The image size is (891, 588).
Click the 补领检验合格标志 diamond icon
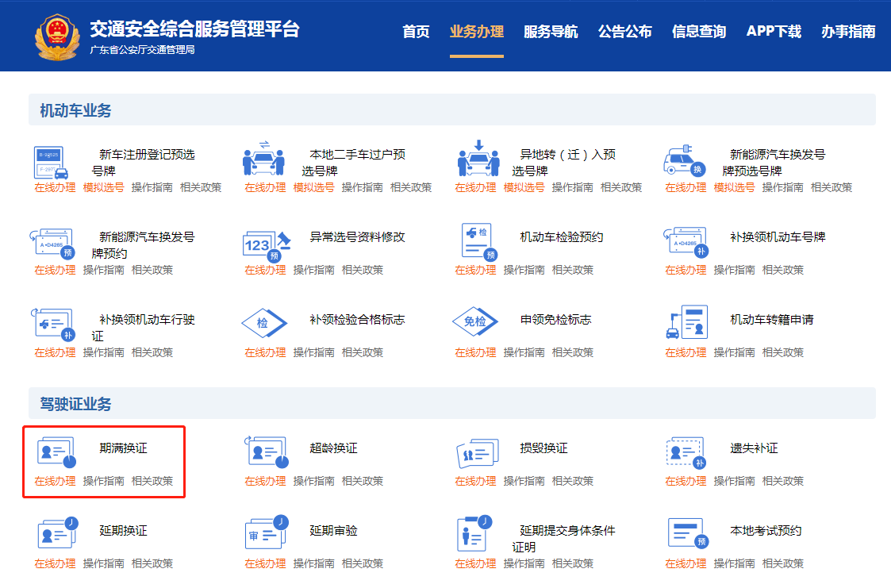263,324
